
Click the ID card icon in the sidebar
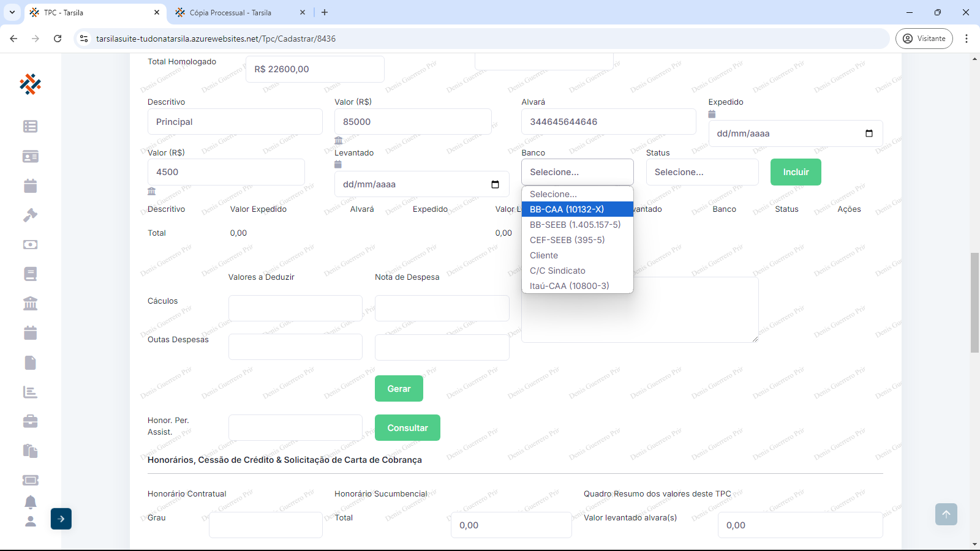tap(30, 156)
